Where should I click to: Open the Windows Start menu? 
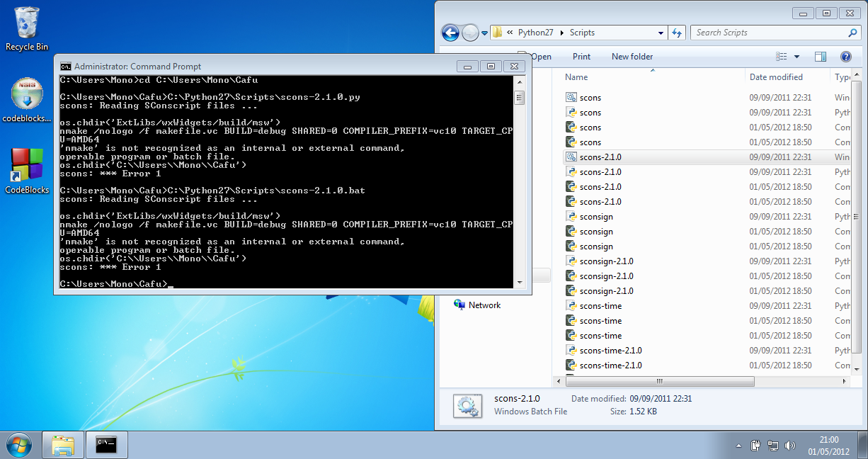[19, 445]
